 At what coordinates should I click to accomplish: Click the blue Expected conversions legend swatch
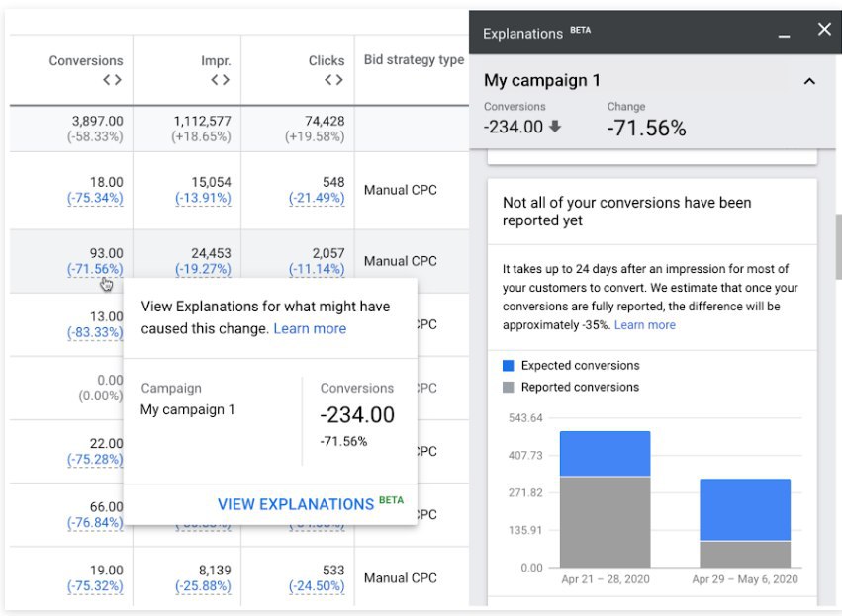[x=509, y=365]
